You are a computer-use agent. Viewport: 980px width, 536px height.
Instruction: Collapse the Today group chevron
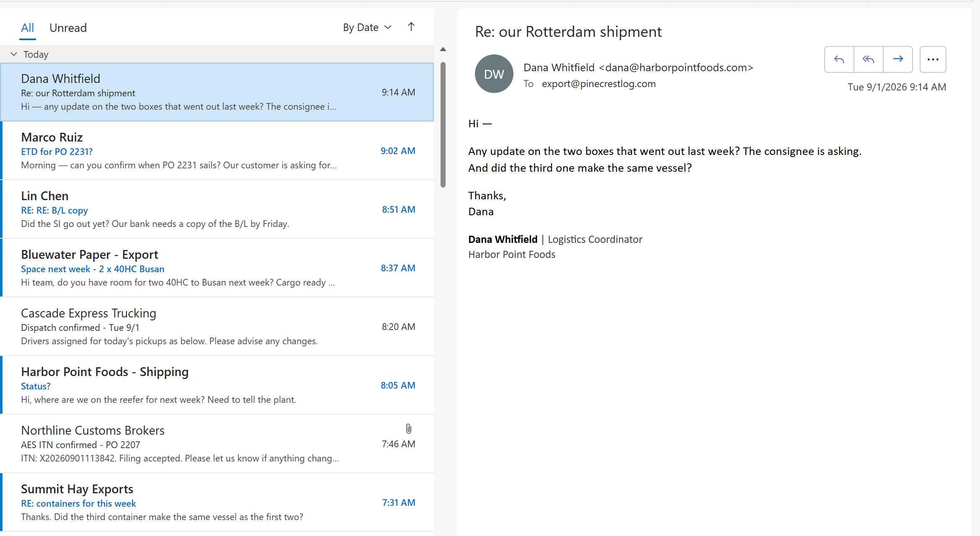click(14, 54)
